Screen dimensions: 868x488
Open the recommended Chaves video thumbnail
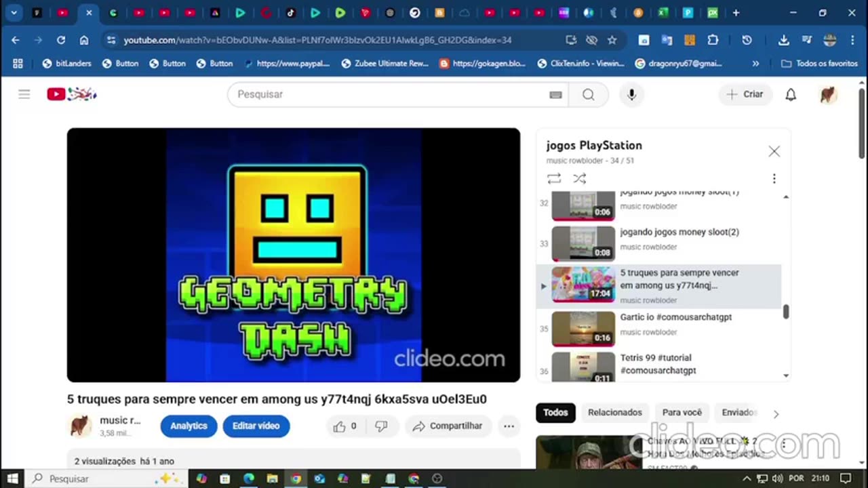tap(588, 452)
